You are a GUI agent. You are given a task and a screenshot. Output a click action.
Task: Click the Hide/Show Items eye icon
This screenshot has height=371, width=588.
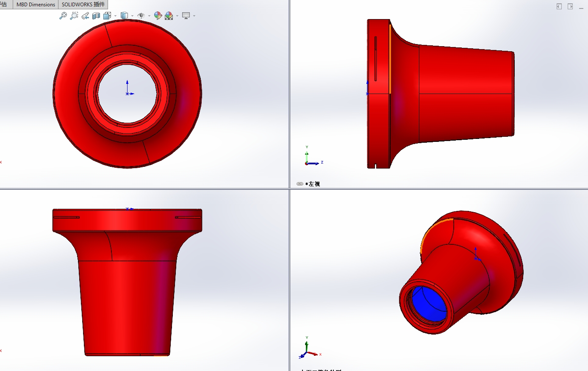pyautogui.click(x=141, y=16)
